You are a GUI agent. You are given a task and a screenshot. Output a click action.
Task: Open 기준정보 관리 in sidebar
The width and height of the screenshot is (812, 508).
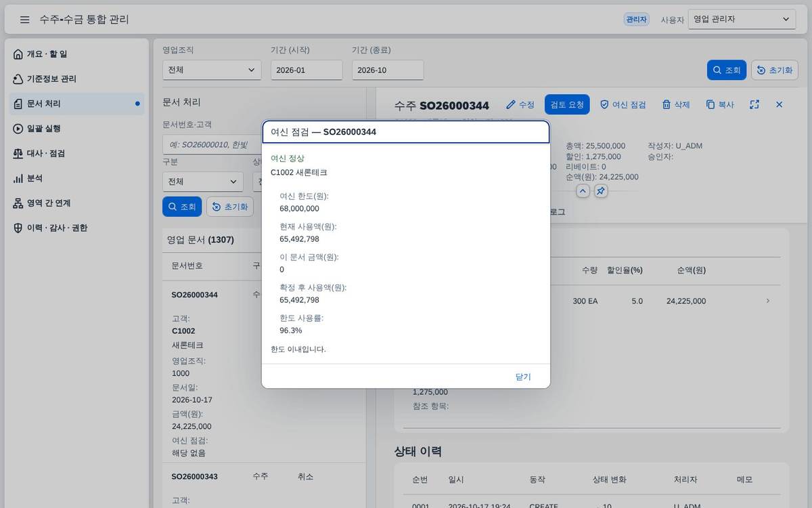click(x=77, y=79)
